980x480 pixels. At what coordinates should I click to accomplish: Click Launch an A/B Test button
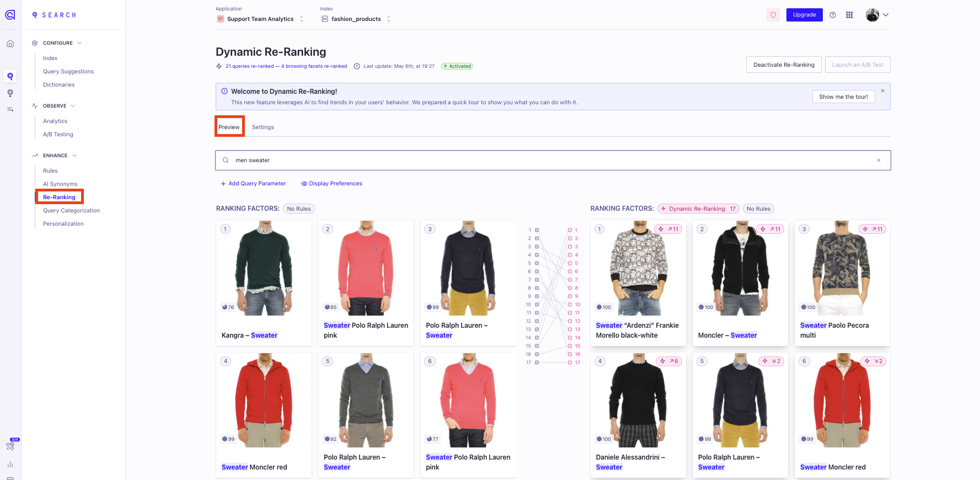click(858, 65)
